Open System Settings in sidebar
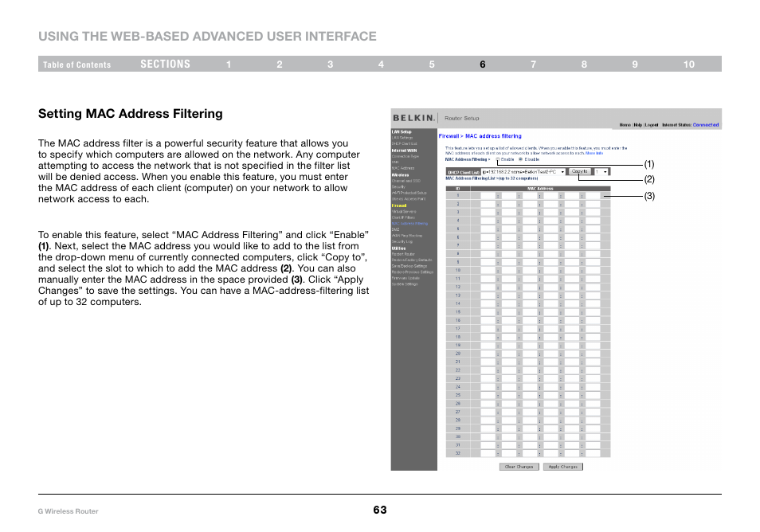Screen dimensions: 760x532 (x=405, y=284)
